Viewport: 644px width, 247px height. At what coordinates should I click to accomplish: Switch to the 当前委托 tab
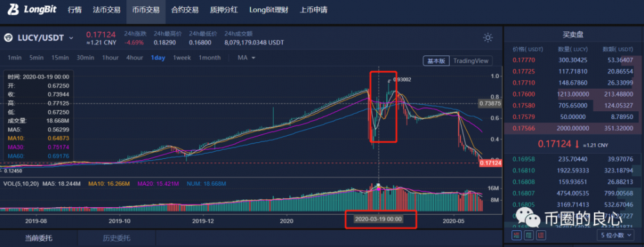[x=39, y=238]
